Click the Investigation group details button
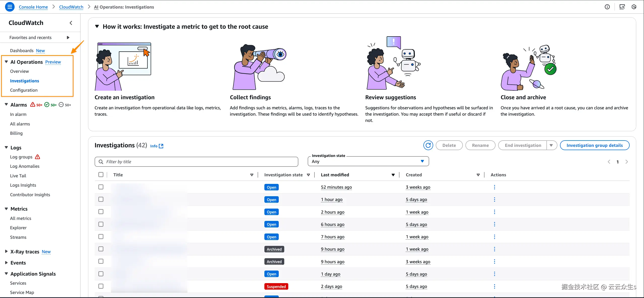The image size is (644, 298). coord(594,145)
